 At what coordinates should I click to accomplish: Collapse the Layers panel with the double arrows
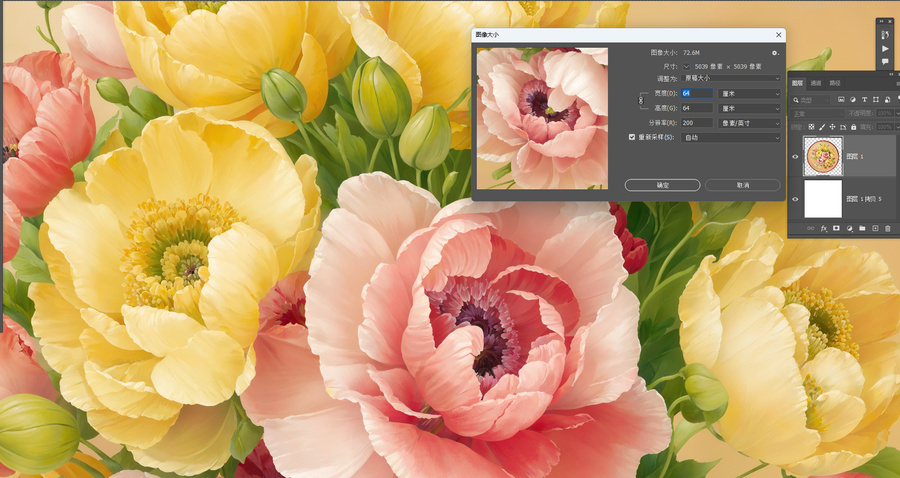(891, 74)
